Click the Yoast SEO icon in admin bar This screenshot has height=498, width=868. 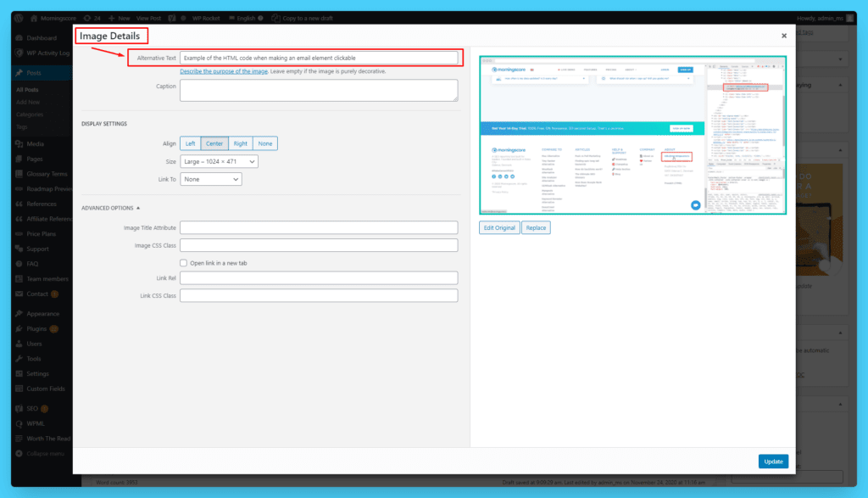pyautogui.click(x=172, y=18)
